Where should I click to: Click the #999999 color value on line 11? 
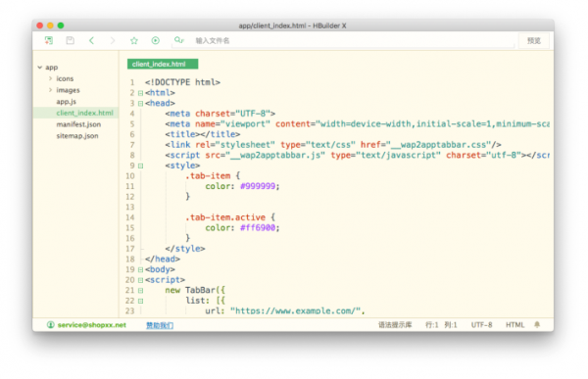(258, 186)
